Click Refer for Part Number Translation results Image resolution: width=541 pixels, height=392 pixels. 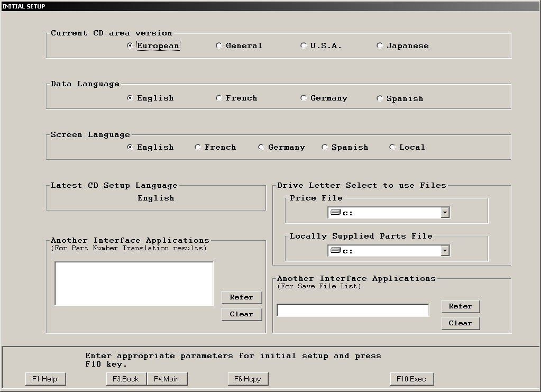click(242, 297)
